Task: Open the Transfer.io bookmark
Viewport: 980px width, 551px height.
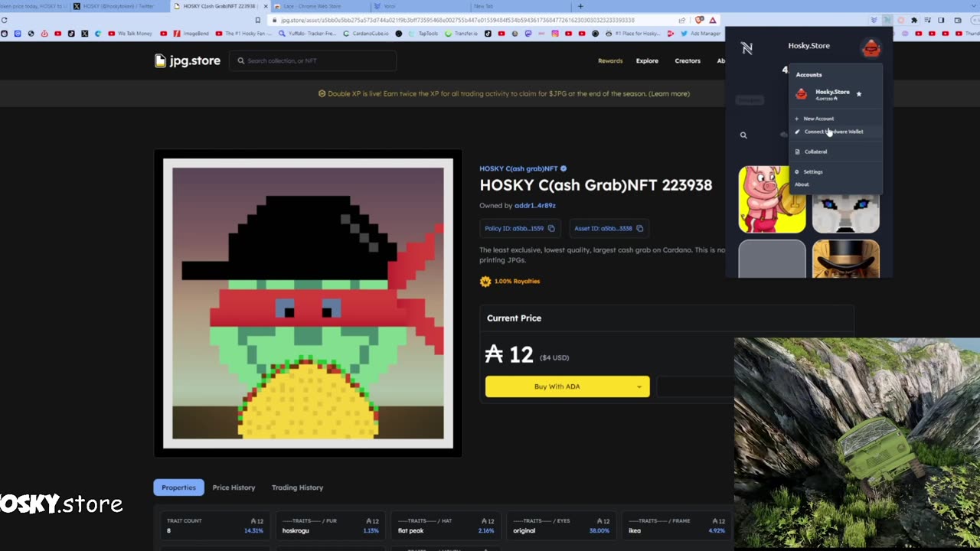Action: (x=462, y=34)
